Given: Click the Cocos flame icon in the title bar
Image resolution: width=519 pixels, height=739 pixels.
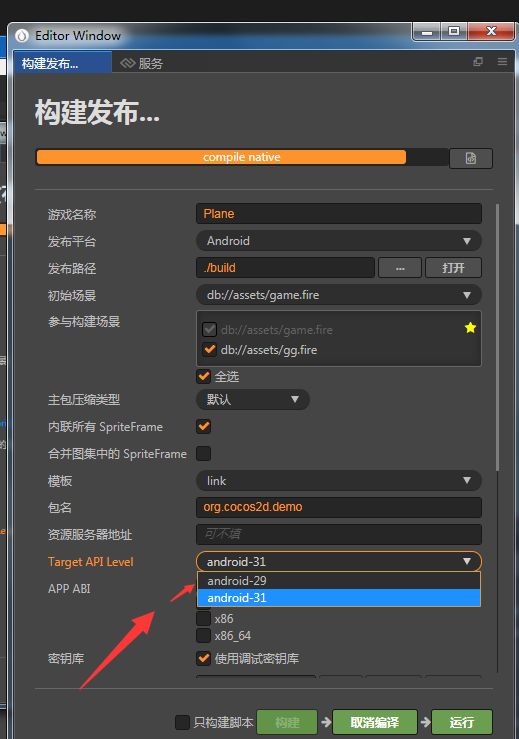Looking at the screenshot, I should click(x=22, y=36).
